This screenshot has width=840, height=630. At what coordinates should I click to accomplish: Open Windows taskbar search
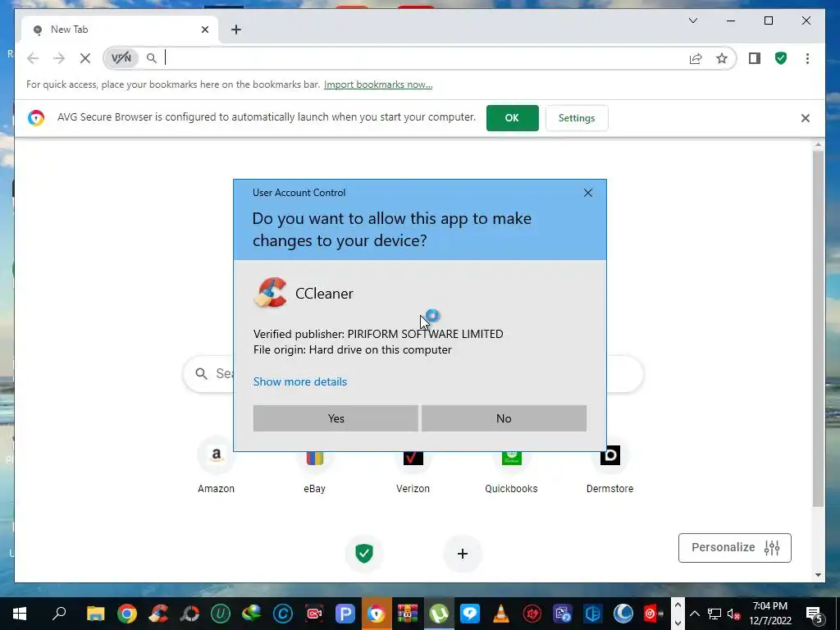(59, 614)
